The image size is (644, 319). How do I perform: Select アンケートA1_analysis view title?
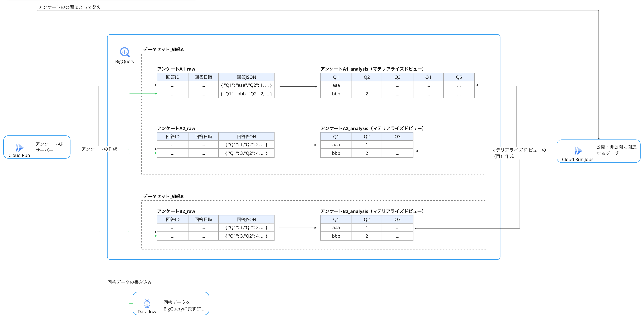372,69
